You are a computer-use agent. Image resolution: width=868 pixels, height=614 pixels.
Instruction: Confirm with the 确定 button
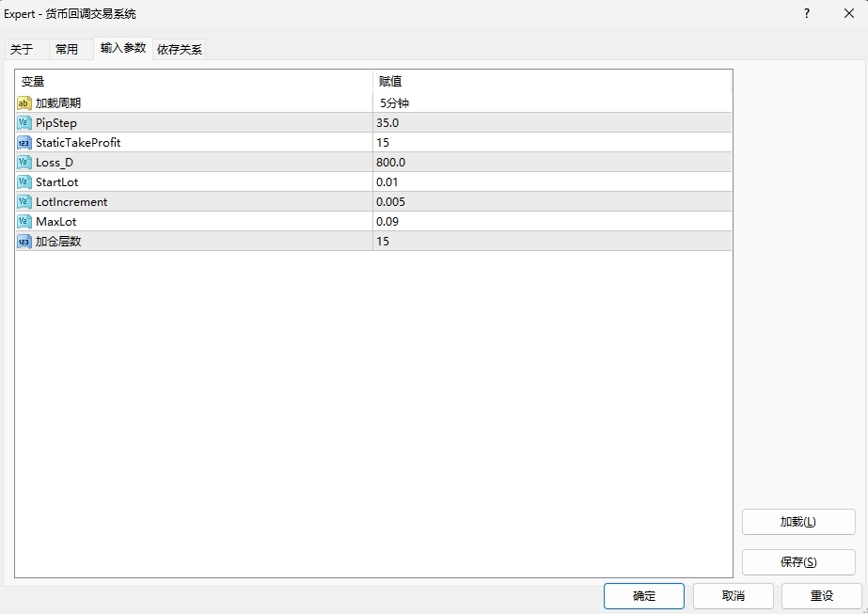pos(644,596)
